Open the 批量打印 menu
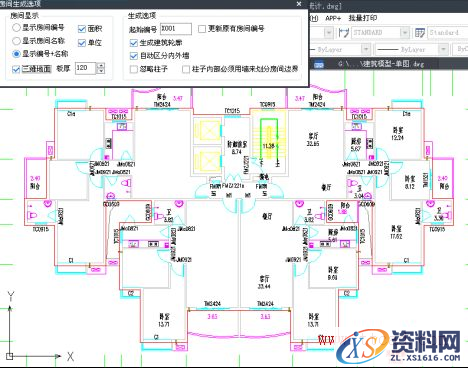Screen dimensions: 468x368 [x=363, y=18]
